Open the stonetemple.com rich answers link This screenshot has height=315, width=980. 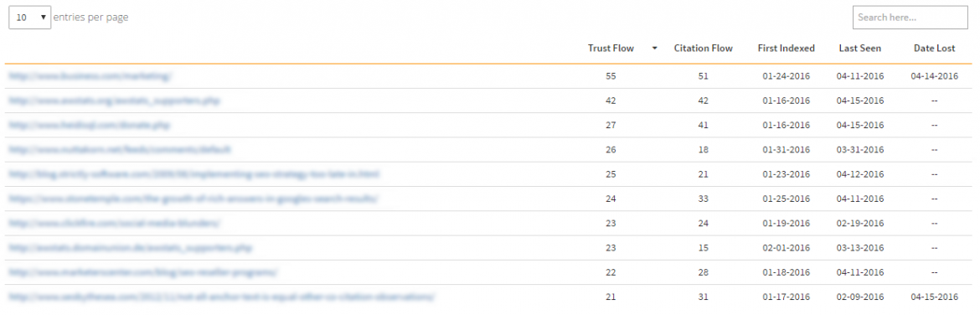click(x=193, y=199)
